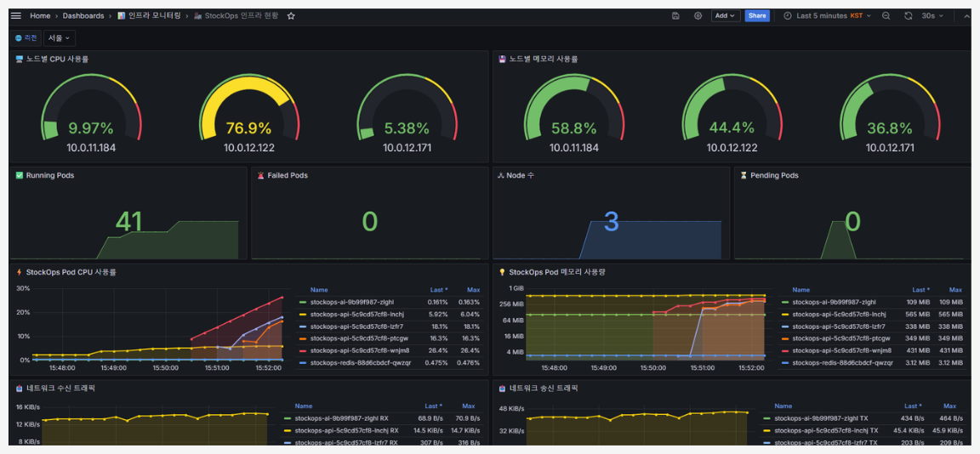980x454 pixels.
Task: Star this dashboard as favorite
Action: tap(291, 15)
